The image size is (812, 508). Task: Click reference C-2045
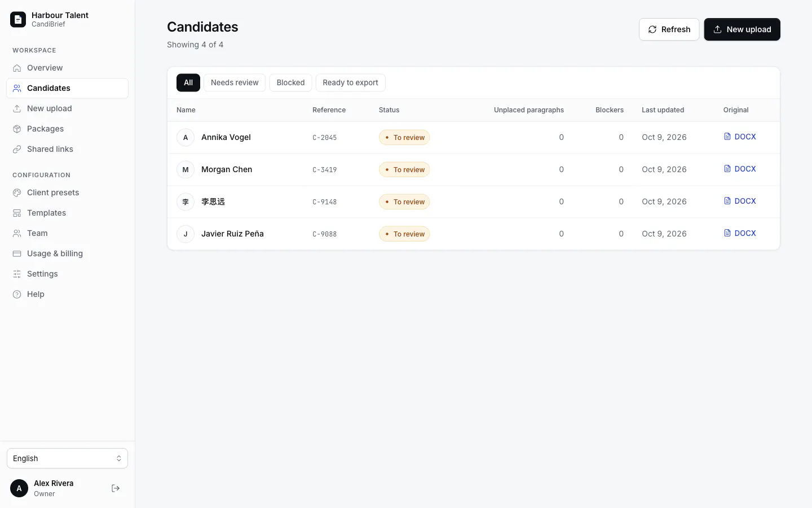point(325,138)
